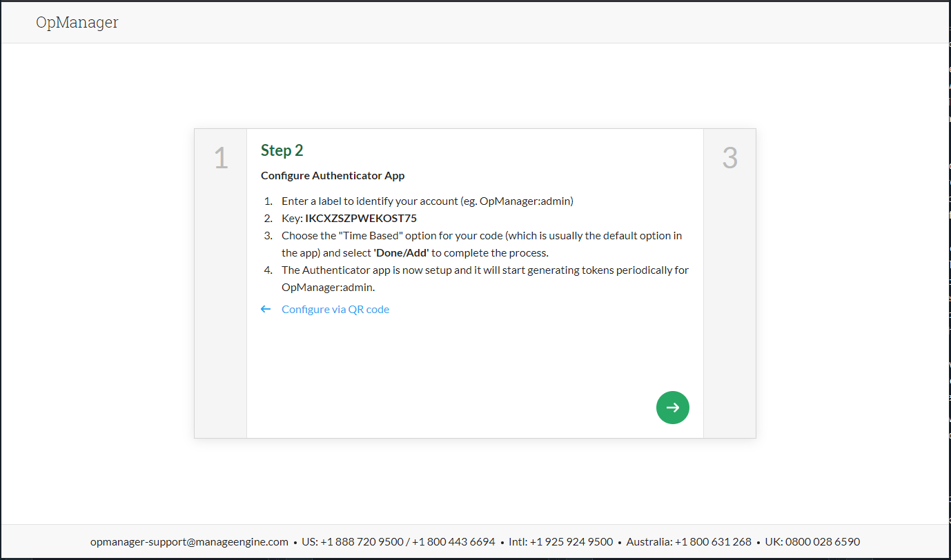Click the US number +1 800 443 6694
This screenshot has height=560, width=951.
point(453,542)
